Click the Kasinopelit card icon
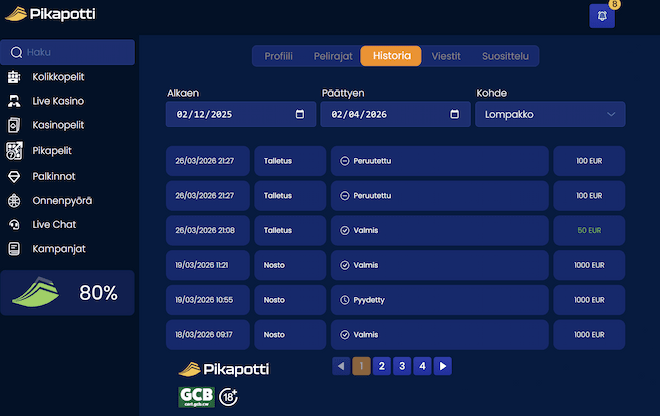This screenshot has height=416, width=660. (14, 125)
